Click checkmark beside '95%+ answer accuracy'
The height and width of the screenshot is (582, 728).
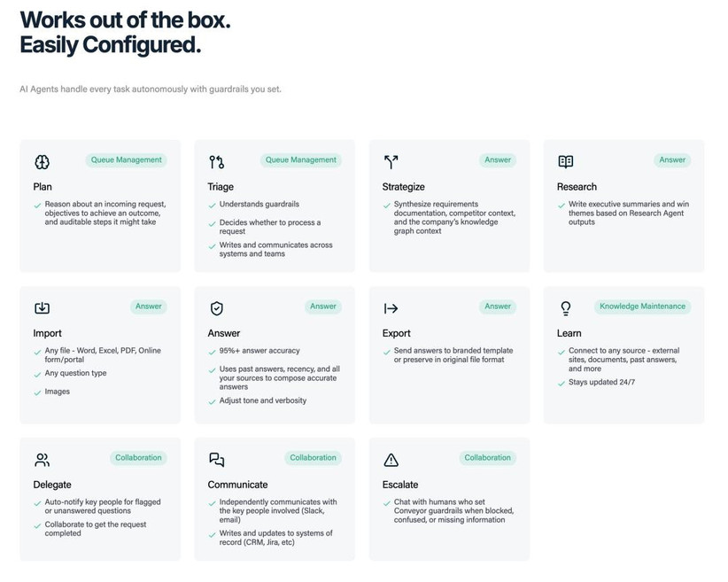click(212, 352)
